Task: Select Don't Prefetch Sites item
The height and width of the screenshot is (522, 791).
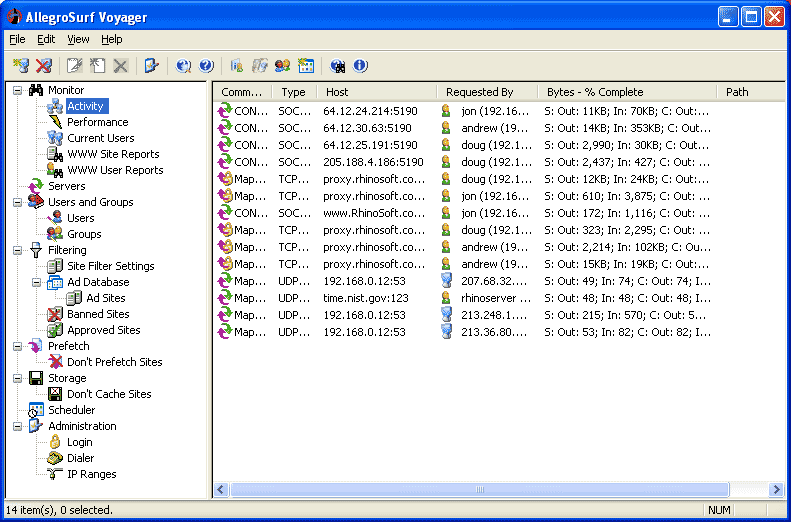Action: pyautogui.click(x=115, y=362)
